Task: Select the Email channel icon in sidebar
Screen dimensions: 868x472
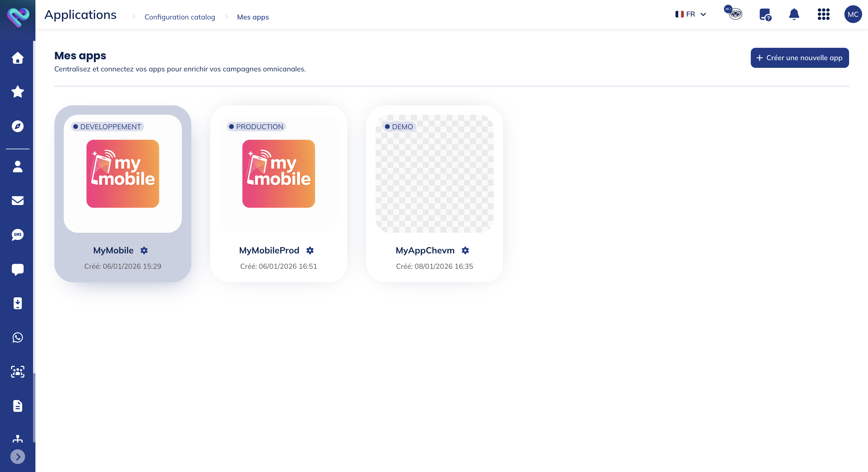Action: click(17, 201)
